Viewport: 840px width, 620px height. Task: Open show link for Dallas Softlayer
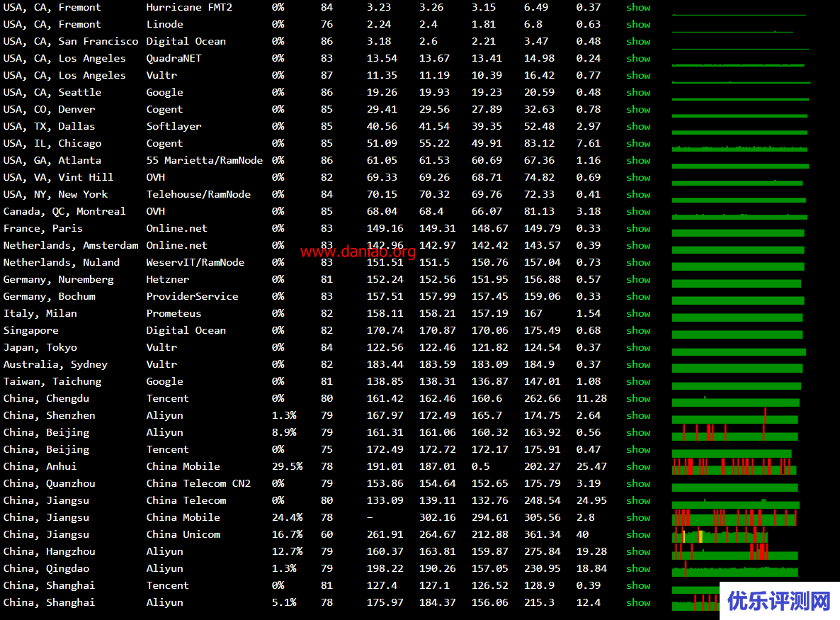tap(638, 126)
